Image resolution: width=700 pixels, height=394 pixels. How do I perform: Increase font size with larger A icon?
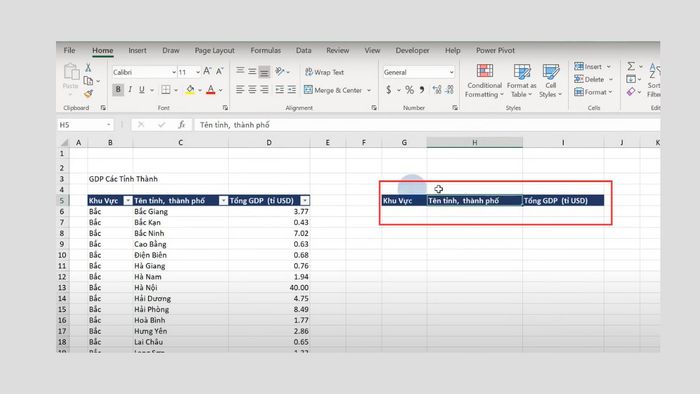pos(207,71)
